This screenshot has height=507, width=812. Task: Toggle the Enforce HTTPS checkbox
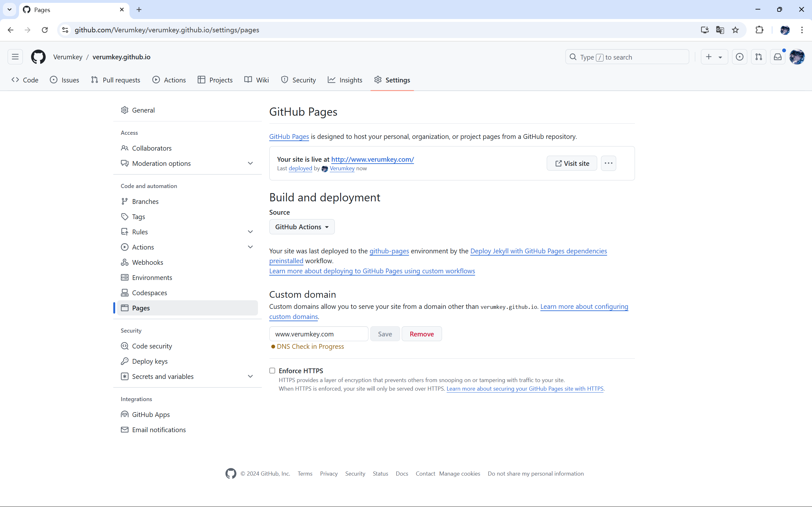[272, 371]
